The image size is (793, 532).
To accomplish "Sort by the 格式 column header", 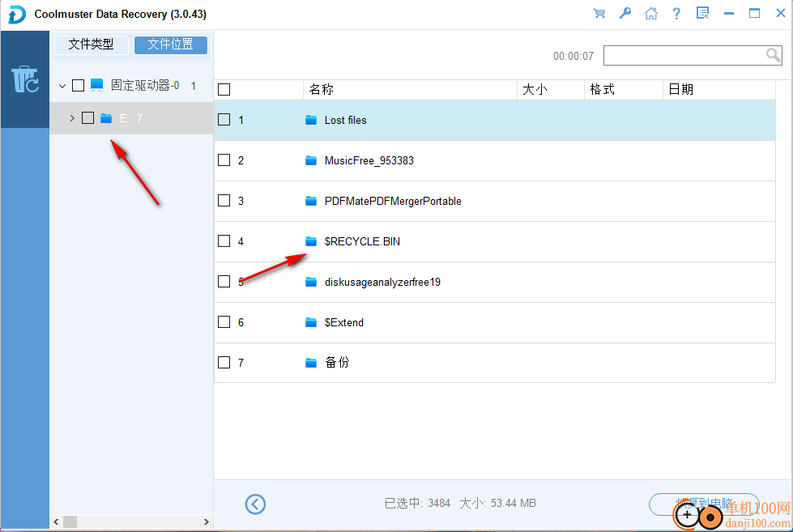I will click(x=624, y=90).
